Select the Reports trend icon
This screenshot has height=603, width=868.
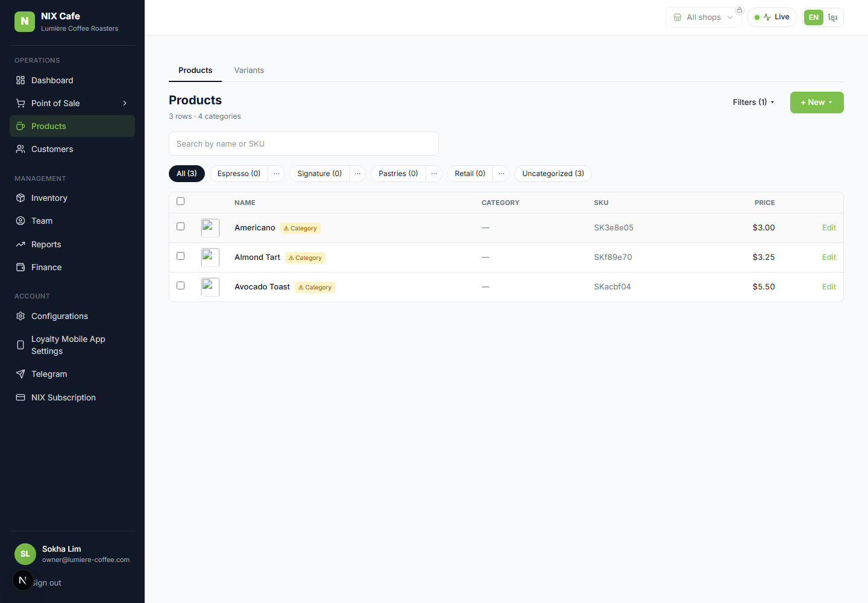20,244
